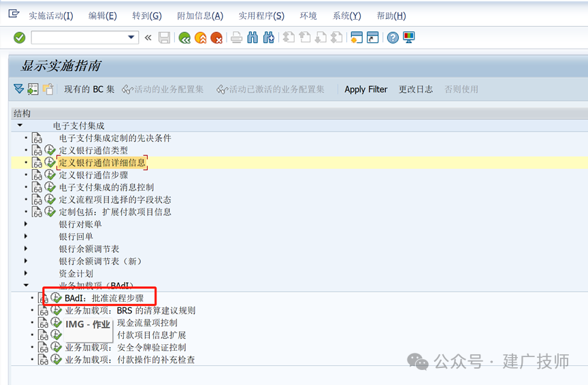Click the Apply Filter button
This screenshot has height=385, width=588.
[366, 89]
